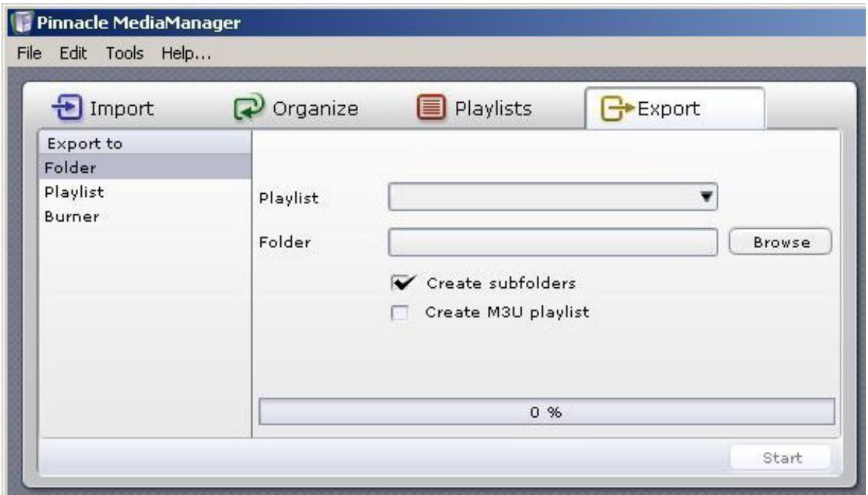Select Burner in Export to list
Image resolution: width=868 pixels, height=495 pixels.
point(145,217)
